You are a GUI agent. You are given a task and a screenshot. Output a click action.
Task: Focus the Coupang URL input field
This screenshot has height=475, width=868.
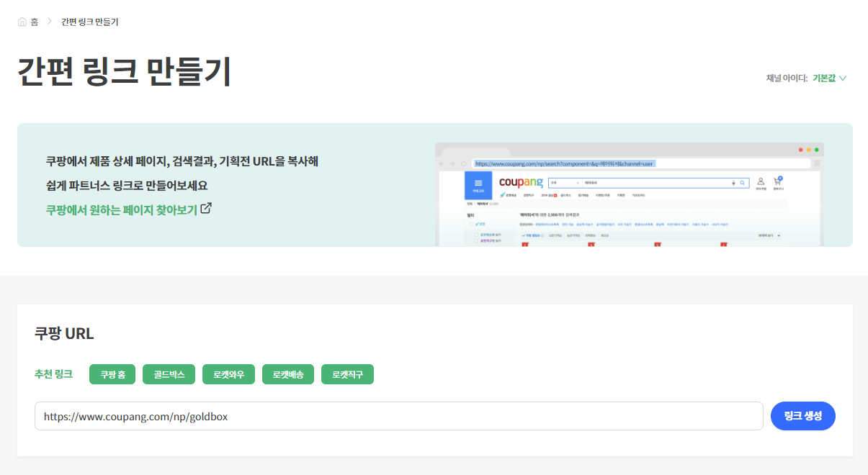click(399, 416)
